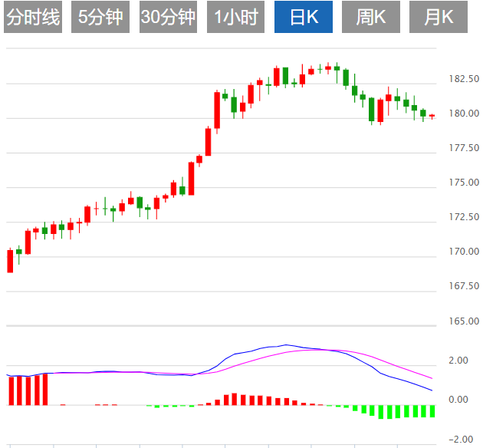This screenshot has height=448, width=483.
Task: Click the last green MACD histogram bar
Action: [432, 411]
